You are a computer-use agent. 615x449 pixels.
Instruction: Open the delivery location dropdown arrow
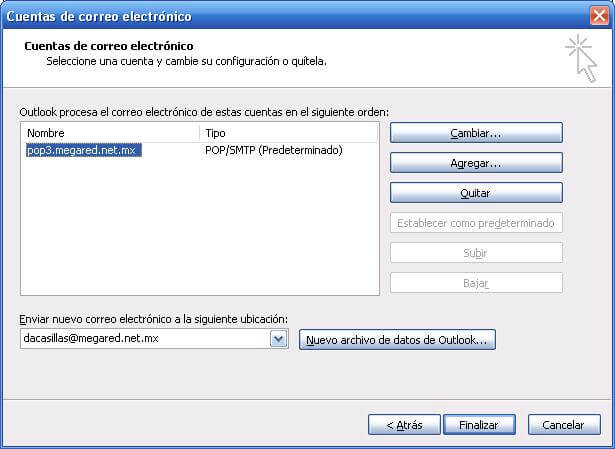(x=278, y=339)
